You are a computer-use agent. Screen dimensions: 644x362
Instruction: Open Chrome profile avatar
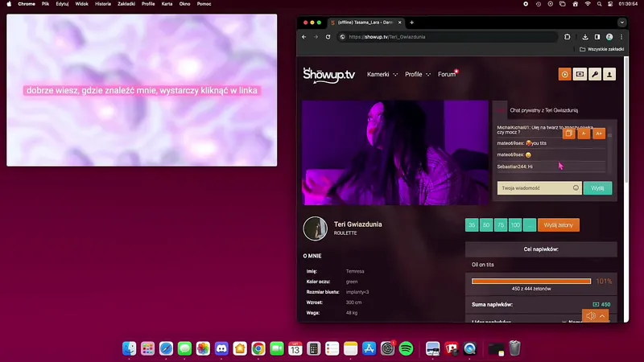(x=609, y=37)
